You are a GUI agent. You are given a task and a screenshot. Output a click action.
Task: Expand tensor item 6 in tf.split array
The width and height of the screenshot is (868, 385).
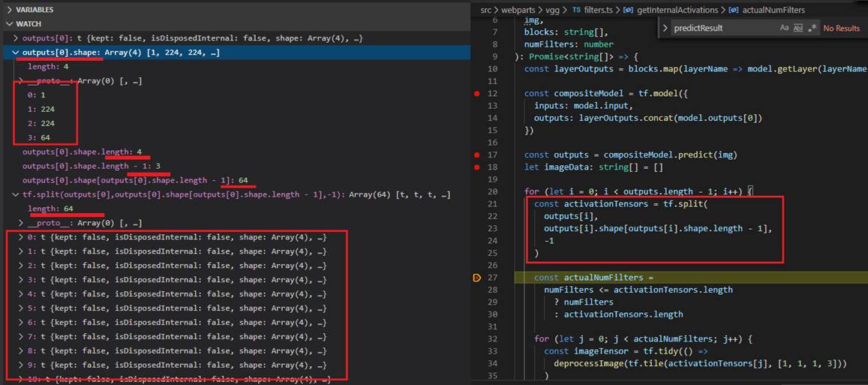21,323
